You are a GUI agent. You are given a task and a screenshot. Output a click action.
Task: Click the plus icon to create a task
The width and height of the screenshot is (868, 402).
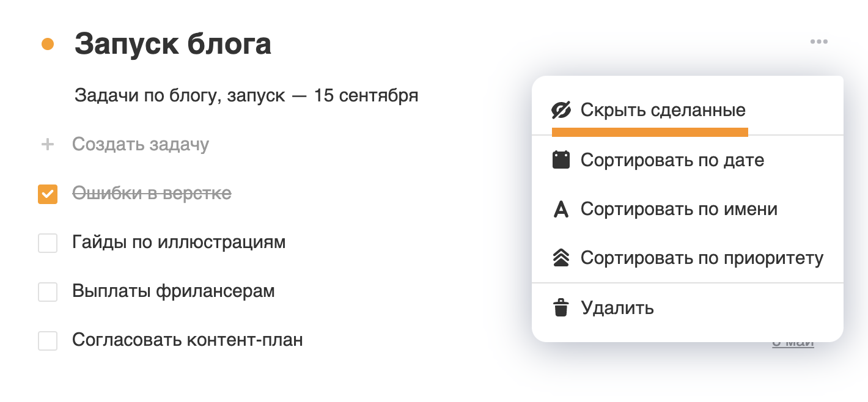click(47, 145)
